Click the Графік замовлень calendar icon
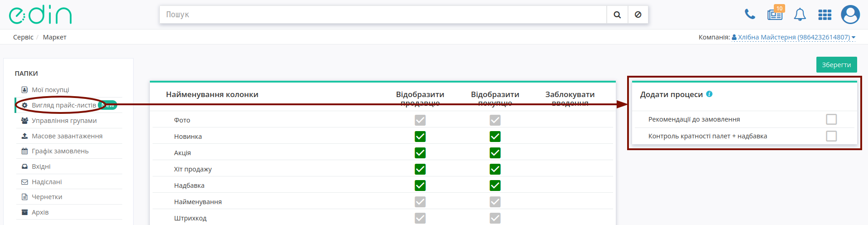868x225 pixels. (x=25, y=151)
